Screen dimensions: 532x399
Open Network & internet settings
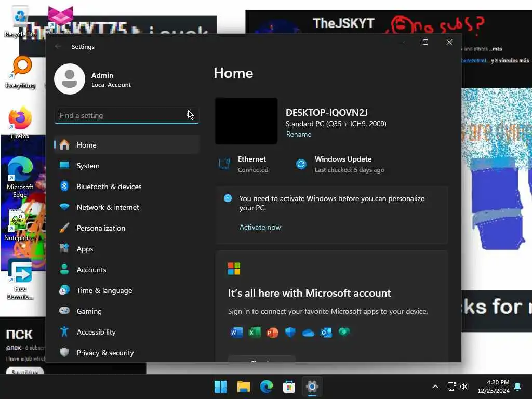click(x=127, y=207)
